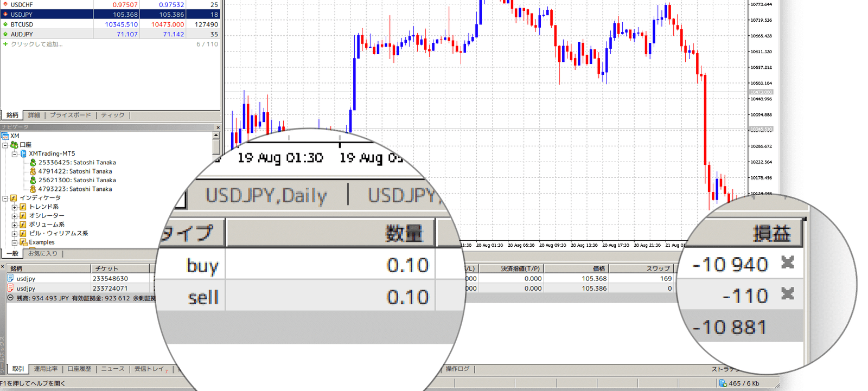This screenshot has height=391, width=868.
Task: Click the sell order icon for usdjpy 233724071
Action: [x=10, y=288]
